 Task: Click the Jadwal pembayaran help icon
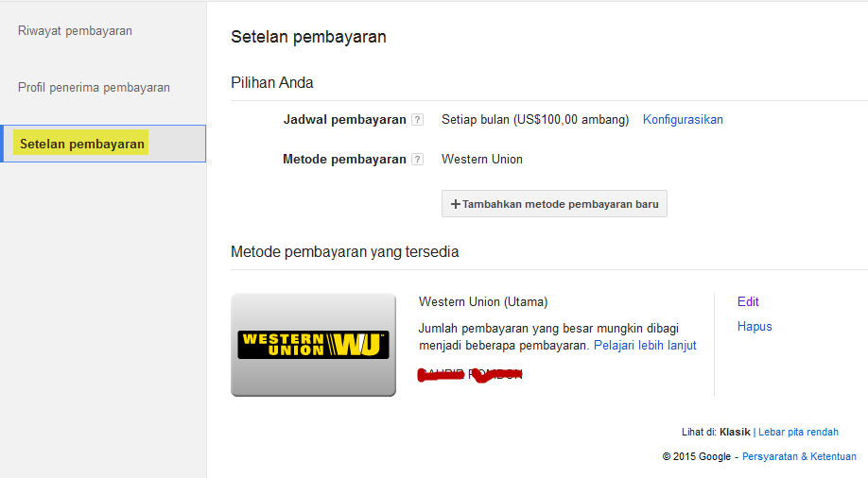[x=418, y=119]
